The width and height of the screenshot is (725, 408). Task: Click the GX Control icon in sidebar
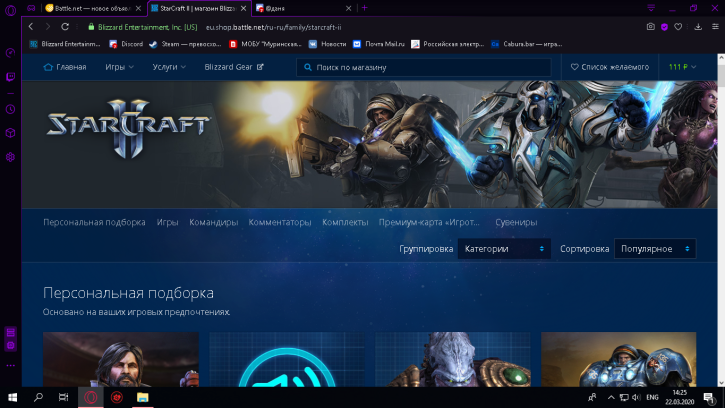coord(10,52)
